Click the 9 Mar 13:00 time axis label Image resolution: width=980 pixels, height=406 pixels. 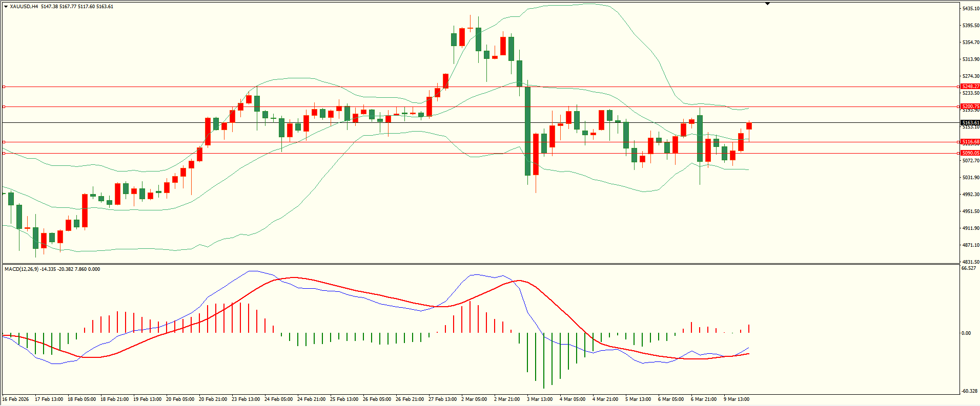[737, 399]
